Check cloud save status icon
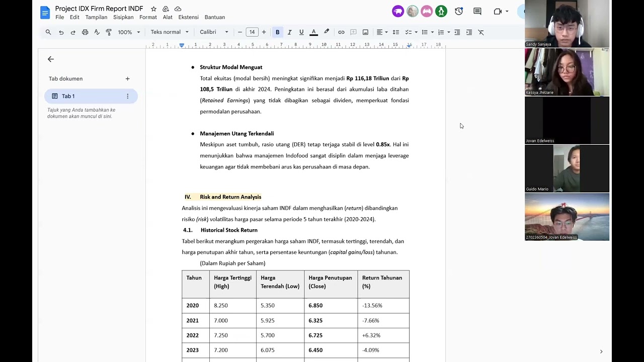The width and height of the screenshot is (644, 362). pyautogui.click(x=178, y=9)
